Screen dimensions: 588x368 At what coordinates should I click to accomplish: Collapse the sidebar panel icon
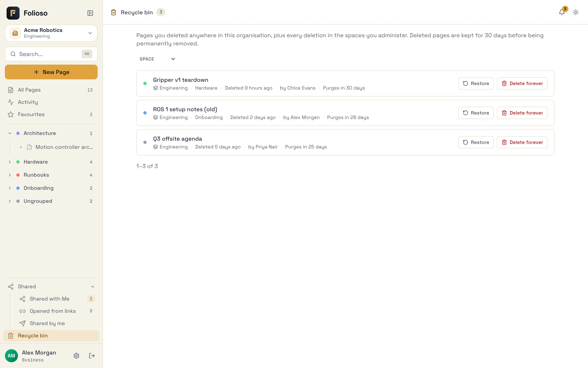tap(90, 13)
